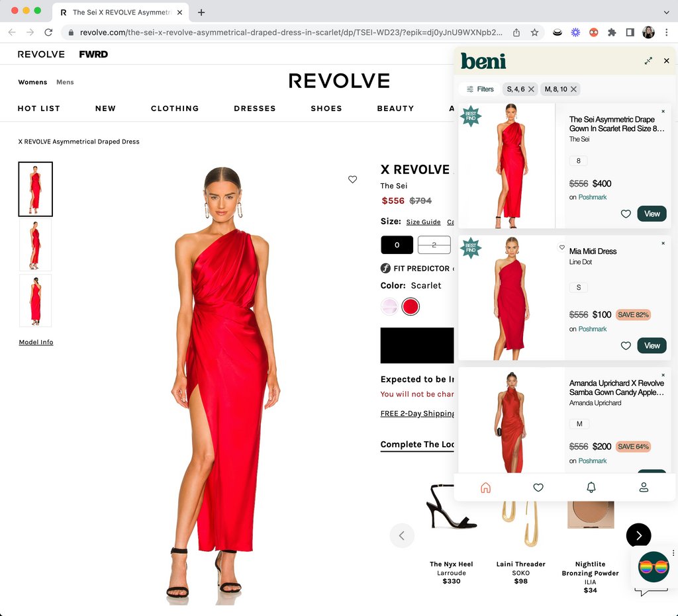Open the NEW menu
This screenshot has height=616, width=678.
point(105,109)
